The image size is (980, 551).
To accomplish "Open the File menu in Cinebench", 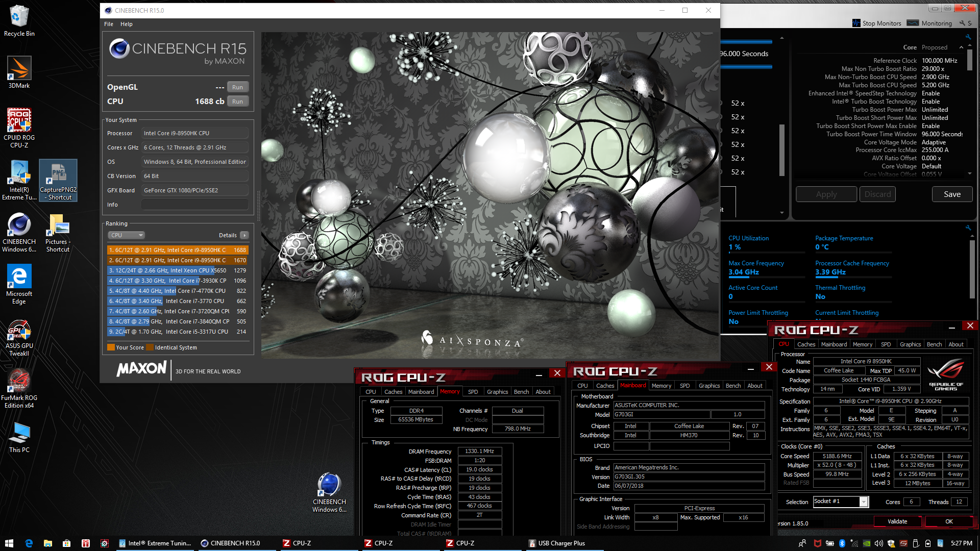I will pyautogui.click(x=109, y=24).
